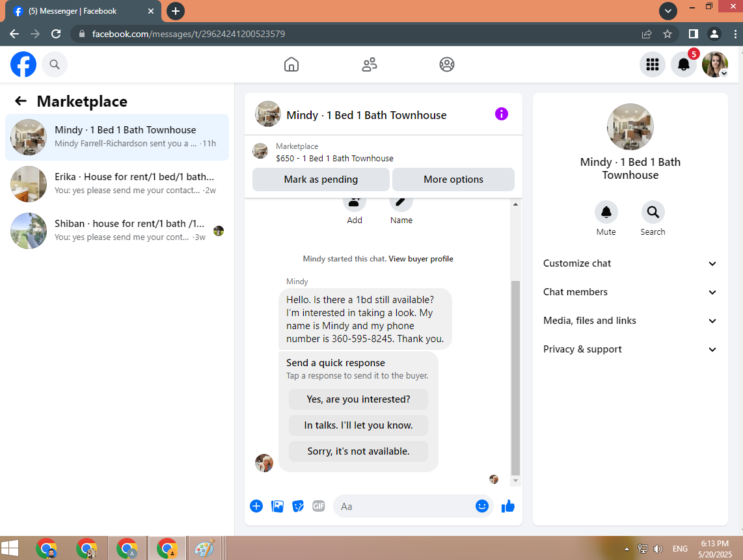
Task: Send a thumbs-up like
Action: (x=508, y=506)
